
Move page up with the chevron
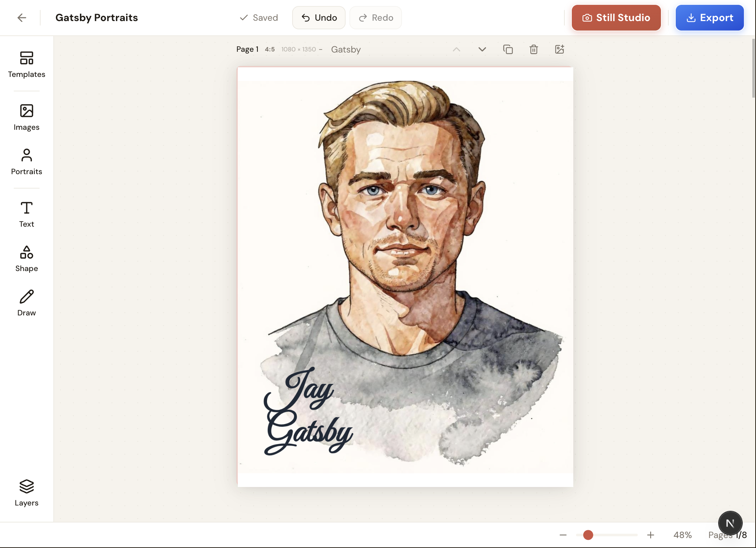pyautogui.click(x=457, y=49)
